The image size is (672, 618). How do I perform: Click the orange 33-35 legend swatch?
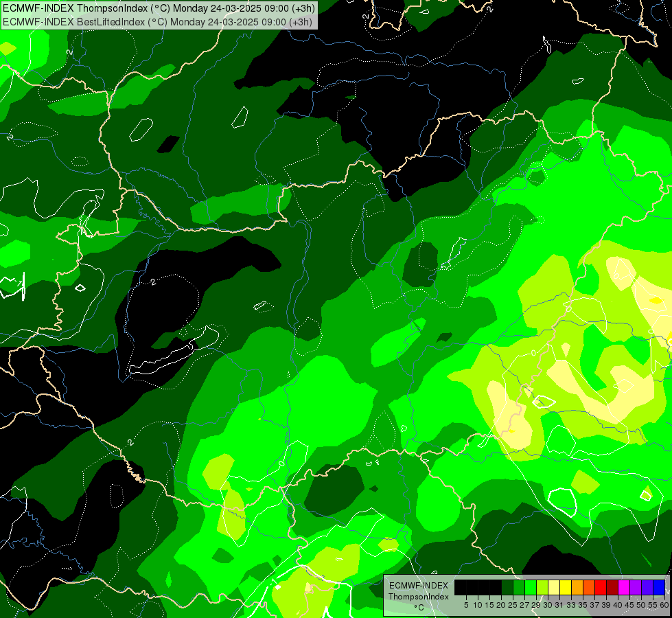[577, 588]
